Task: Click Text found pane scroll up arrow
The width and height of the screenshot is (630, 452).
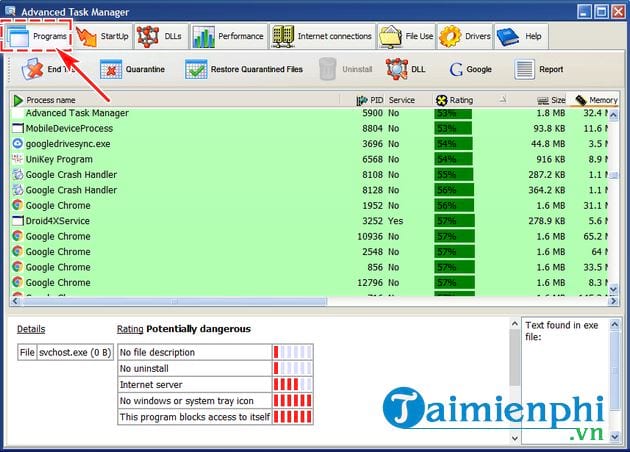Action: [x=615, y=324]
